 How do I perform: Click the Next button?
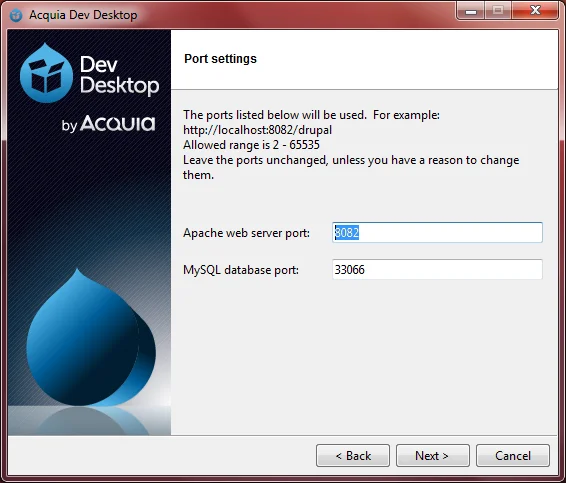432,456
